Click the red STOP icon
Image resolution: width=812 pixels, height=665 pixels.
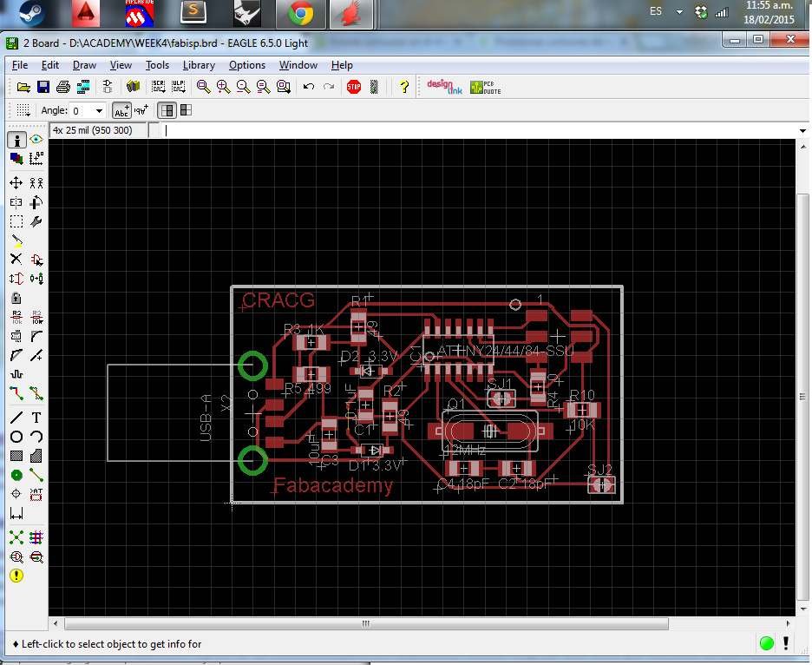(354, 87)
